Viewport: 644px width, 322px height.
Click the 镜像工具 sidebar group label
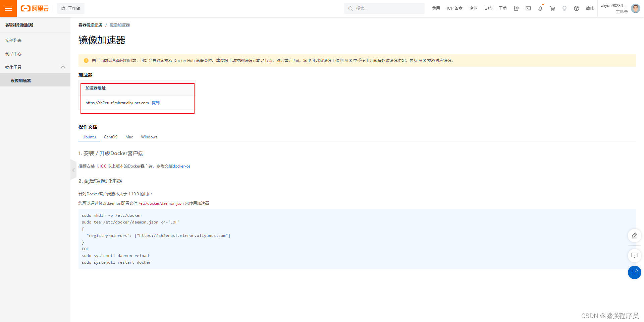(x=13, y=67)
